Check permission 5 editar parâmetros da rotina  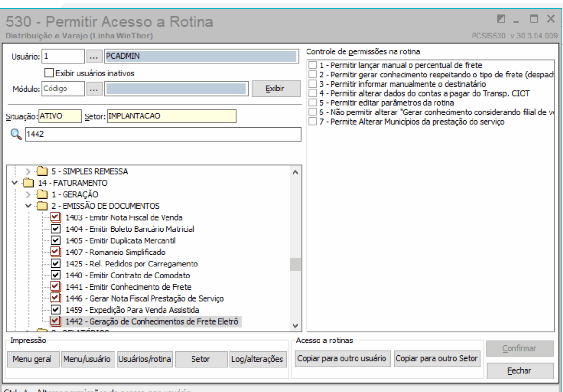pos(313,102)
